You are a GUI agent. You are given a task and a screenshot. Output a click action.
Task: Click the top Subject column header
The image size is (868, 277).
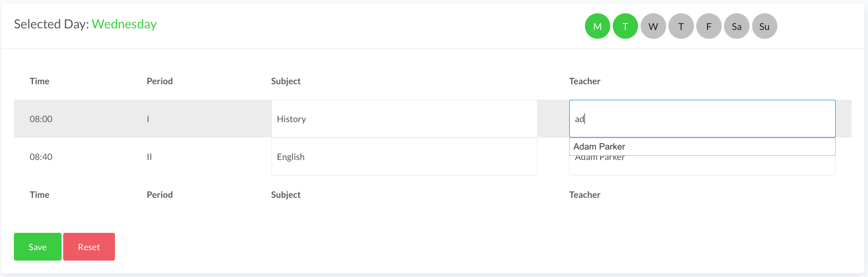pos(286,81)
